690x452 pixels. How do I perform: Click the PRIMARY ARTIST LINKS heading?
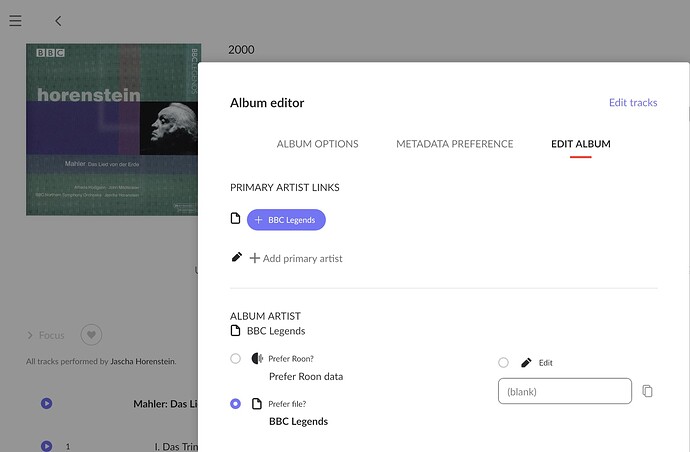coord(285,187)
